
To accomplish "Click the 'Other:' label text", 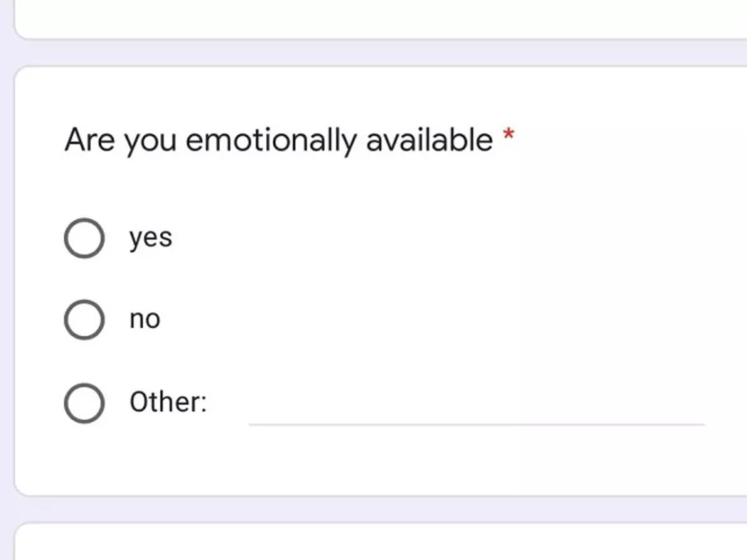I will point(168,403).
